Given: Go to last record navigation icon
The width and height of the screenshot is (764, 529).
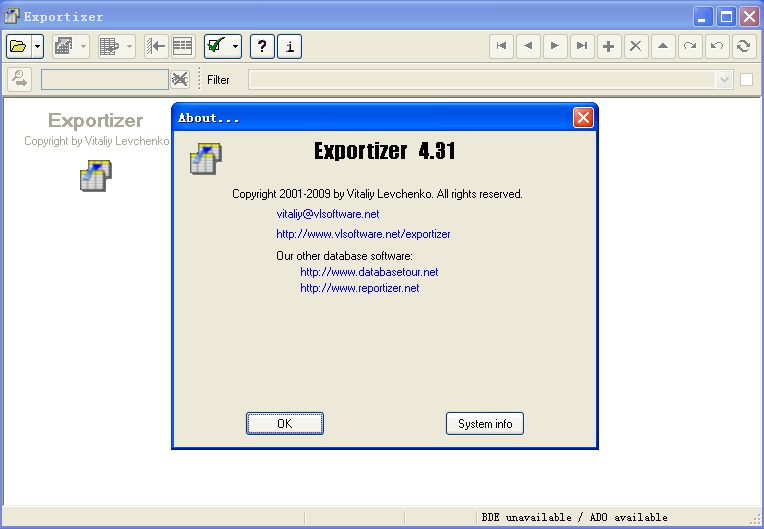Looking at the screenshot, I should pyautogui.click(x=582, y=46).
